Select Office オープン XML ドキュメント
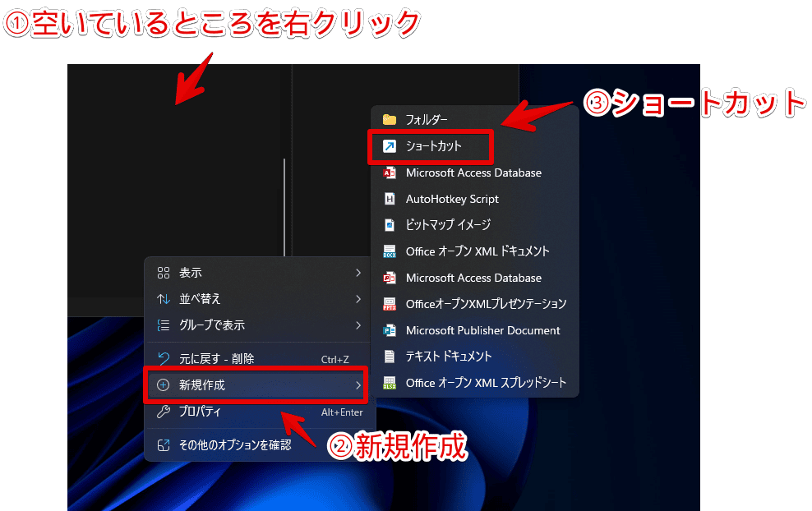 tap(475, 251)
